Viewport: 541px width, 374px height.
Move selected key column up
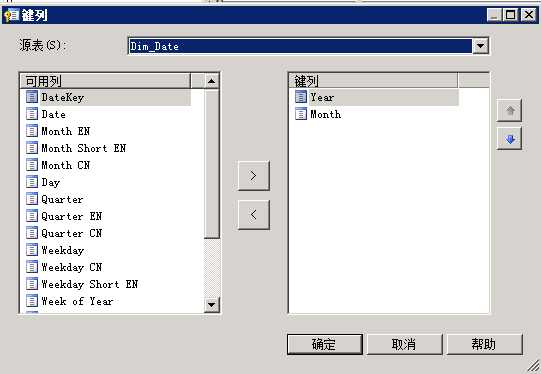click(510, 111)
